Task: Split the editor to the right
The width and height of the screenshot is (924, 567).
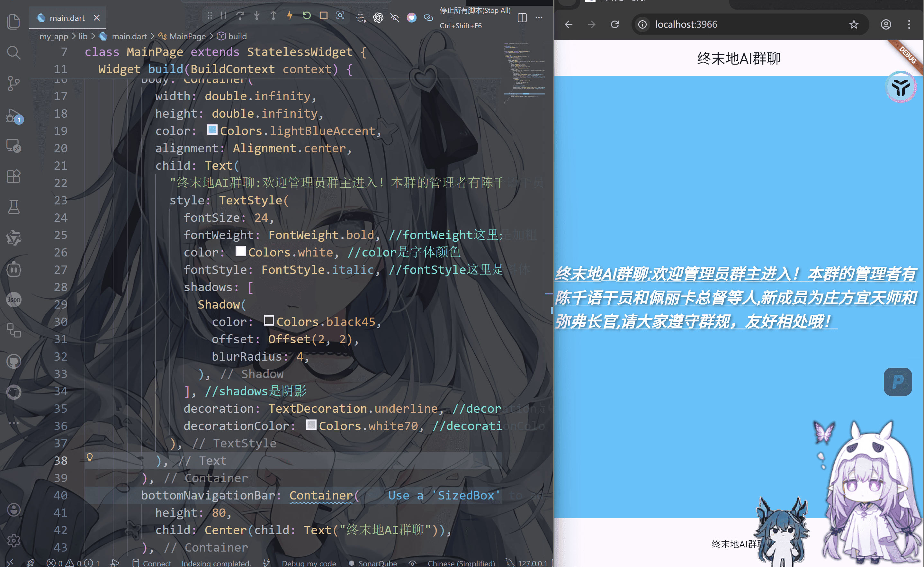Action: click(522, 18)
